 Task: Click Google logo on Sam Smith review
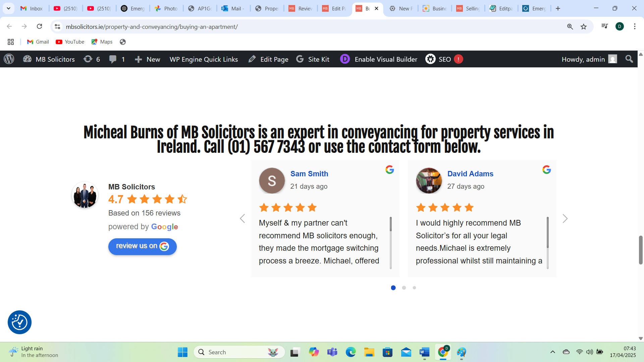pyautogui.click(x=389, y=170)
